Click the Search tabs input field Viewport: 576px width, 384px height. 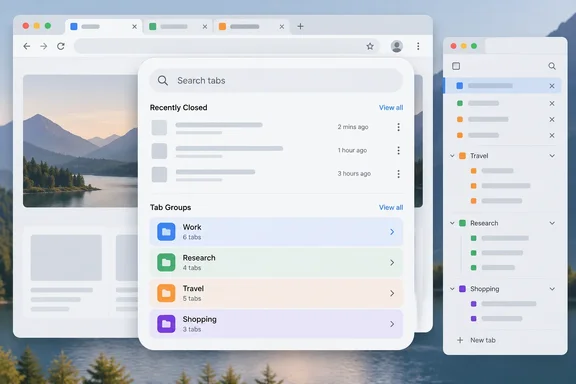tap(276, 80)
